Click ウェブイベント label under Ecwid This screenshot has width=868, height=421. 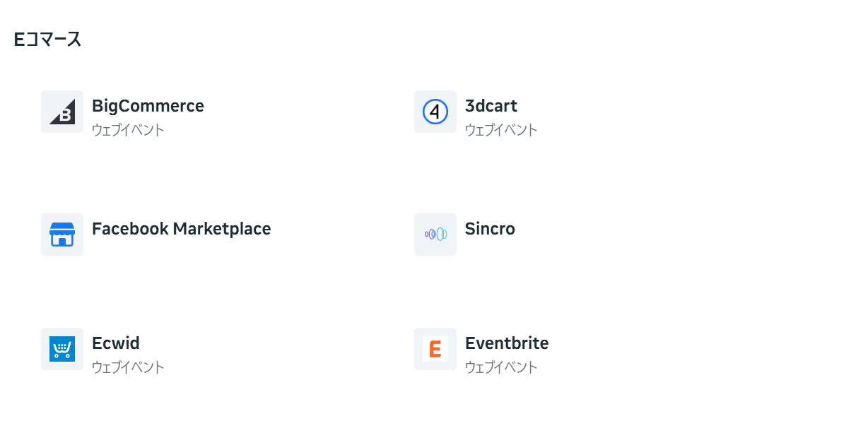click(x=128, y=367)
